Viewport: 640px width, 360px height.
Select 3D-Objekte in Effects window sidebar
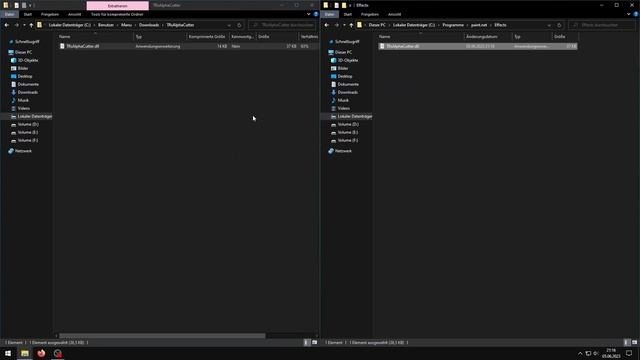(347, 60)
